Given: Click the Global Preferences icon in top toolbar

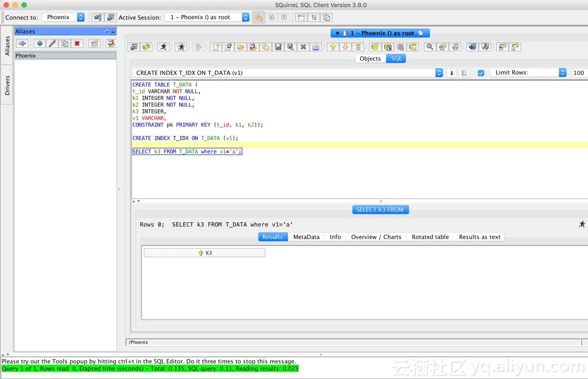Looking at the screenshot, I should (x=98, y=17).
